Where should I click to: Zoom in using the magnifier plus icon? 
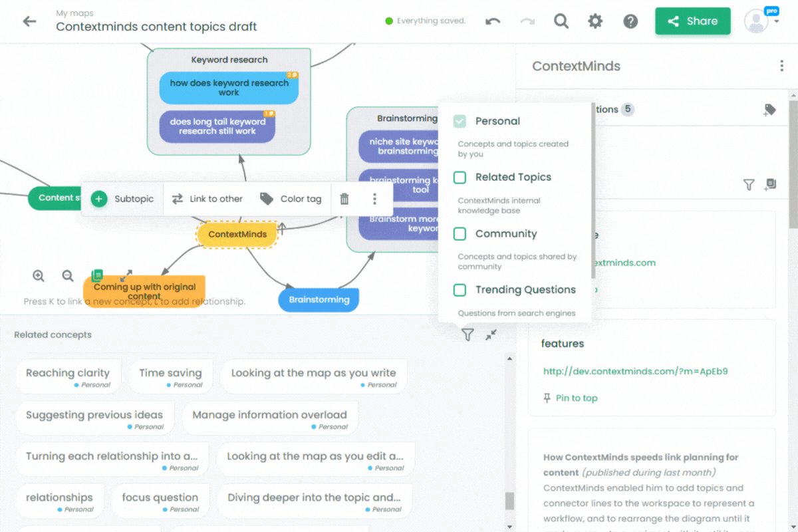[39, 275]
